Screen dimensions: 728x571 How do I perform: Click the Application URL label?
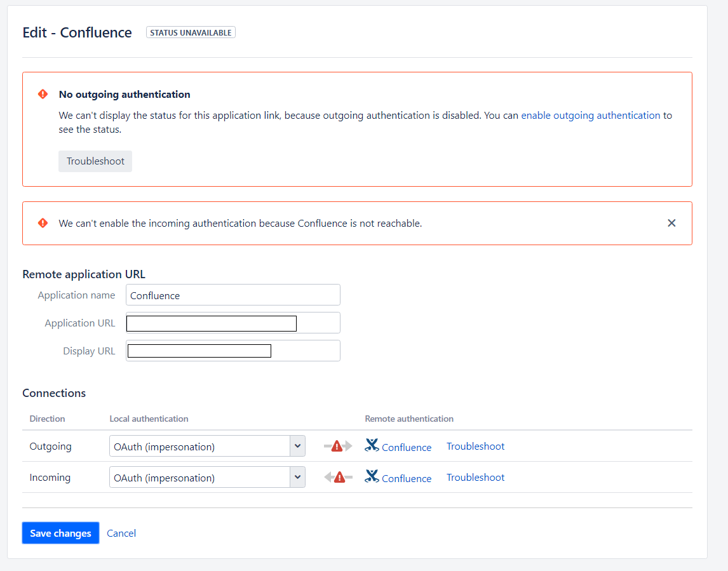coord(80,323)
